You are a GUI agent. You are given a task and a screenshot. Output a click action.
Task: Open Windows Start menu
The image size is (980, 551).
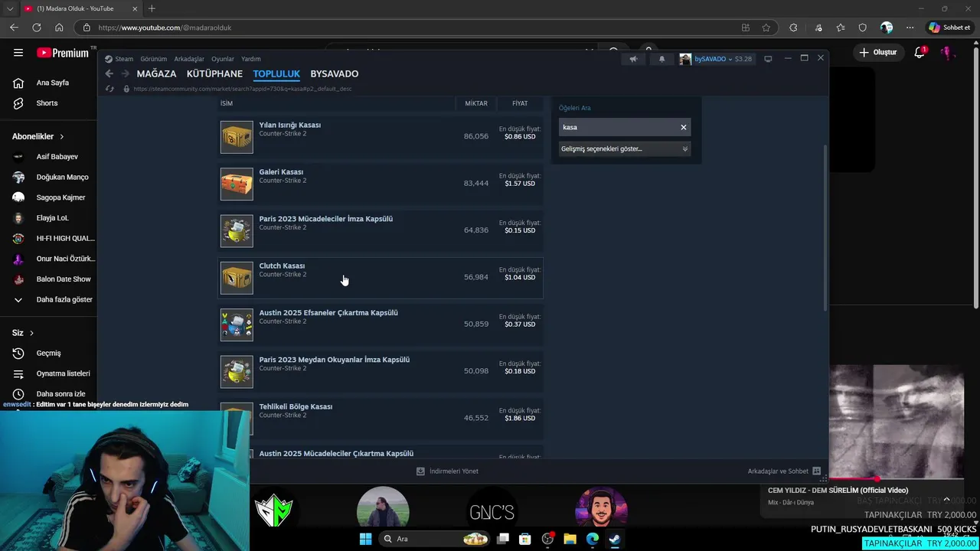pos(366,539)
